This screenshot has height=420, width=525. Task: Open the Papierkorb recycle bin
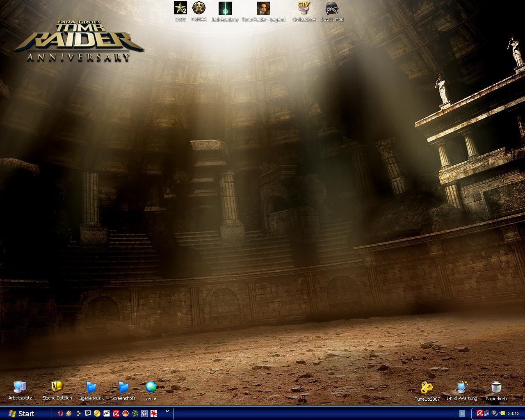(x=496, y=391)
